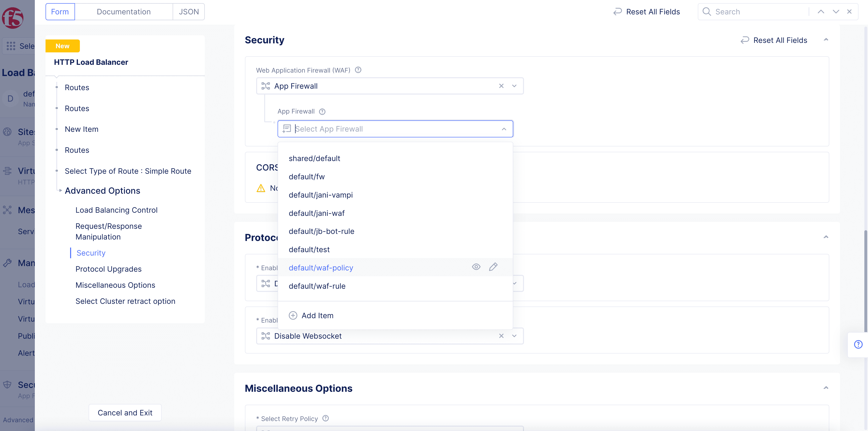Open the Documentation tab
Image resolution: width=868 pixels, height=431 pixels.
tap(124, 12)
